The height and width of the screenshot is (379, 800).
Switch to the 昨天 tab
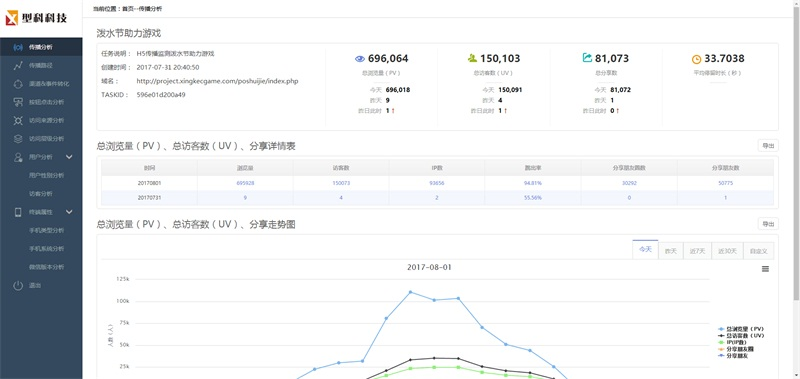pos(670,251)
